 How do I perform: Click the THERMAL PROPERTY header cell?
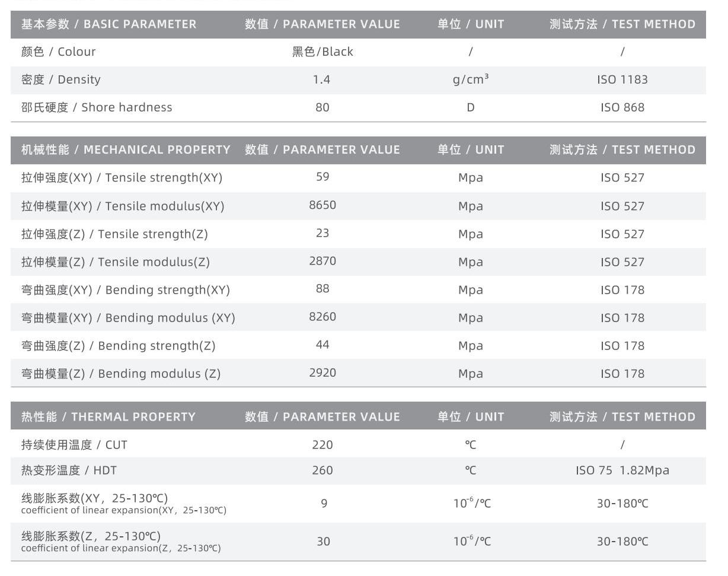coord(108,417)
